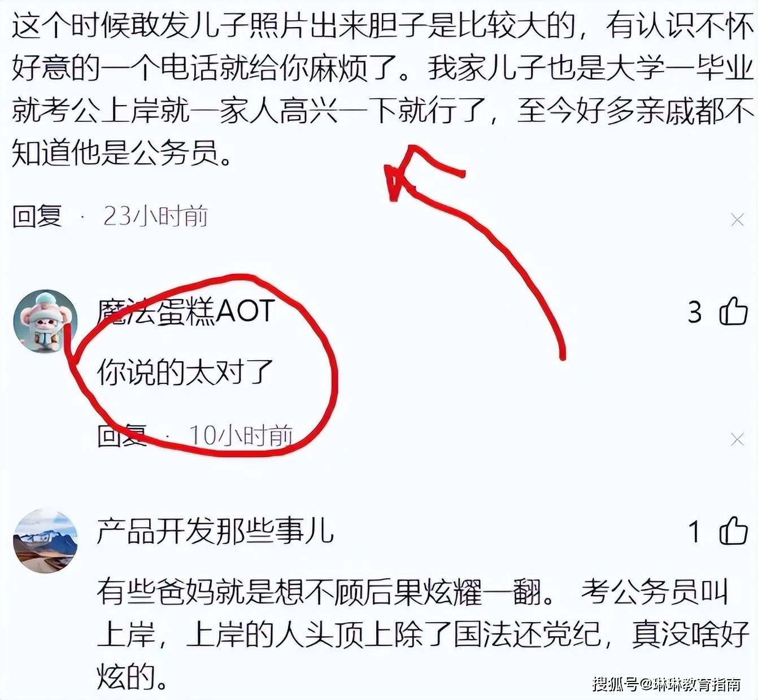Click the like count 3
This screenshot has width=758, height=700.
695,312
